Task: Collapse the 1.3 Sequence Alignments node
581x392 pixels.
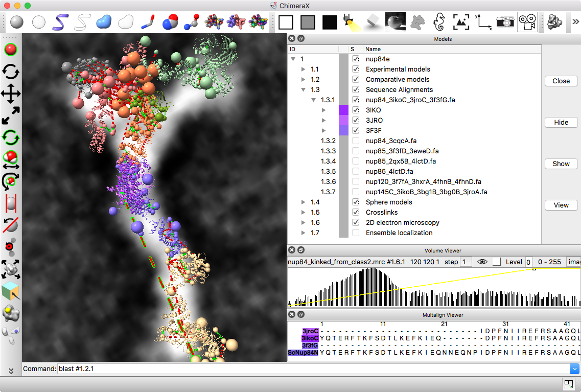Action: click(304, 89)
